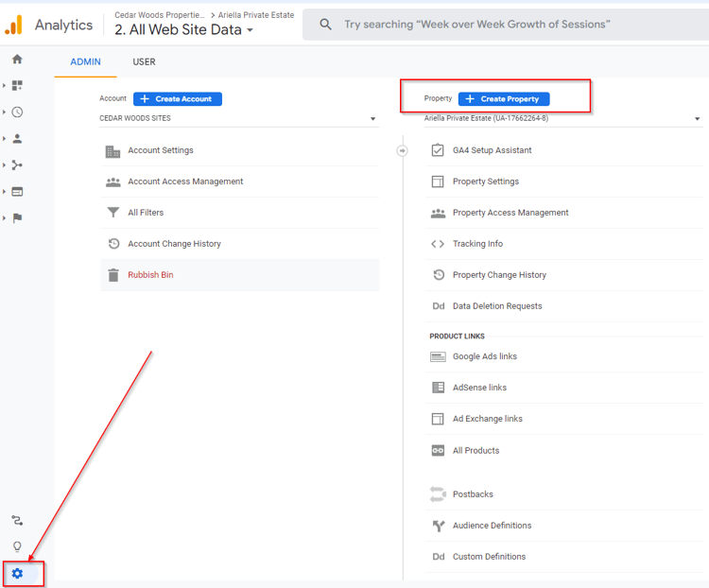Open Account Change History
This screenshot has height=588, width=709.
click(x=240, y=244)
